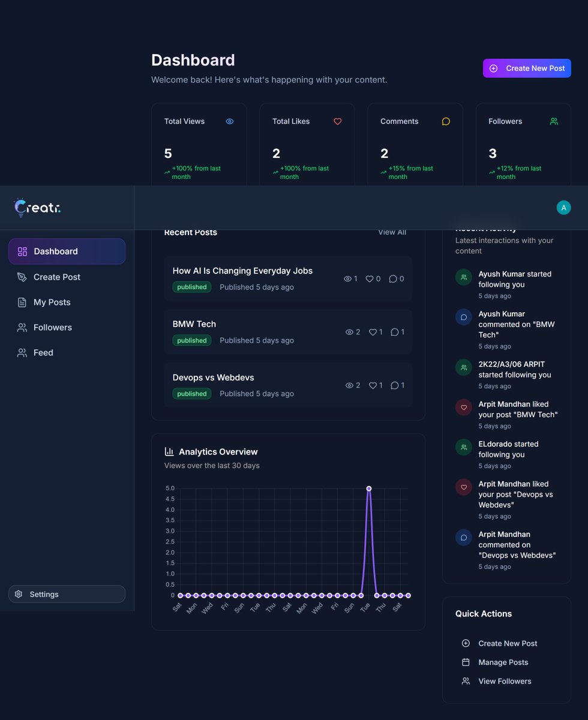The height and width of the screenshot is (720, 588).
Task: Click the Settings gear icon
Action: (19, 594)
